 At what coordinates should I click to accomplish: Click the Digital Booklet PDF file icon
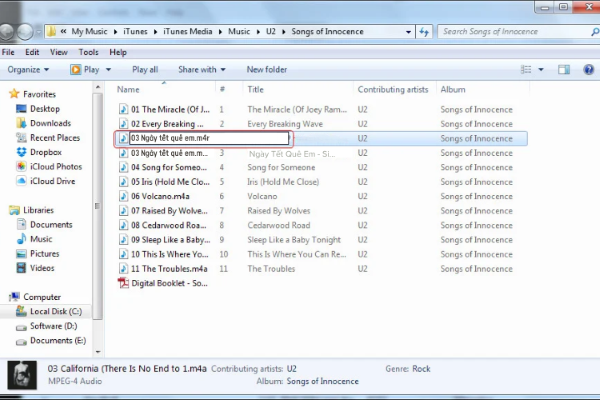(x=124, y=283)
